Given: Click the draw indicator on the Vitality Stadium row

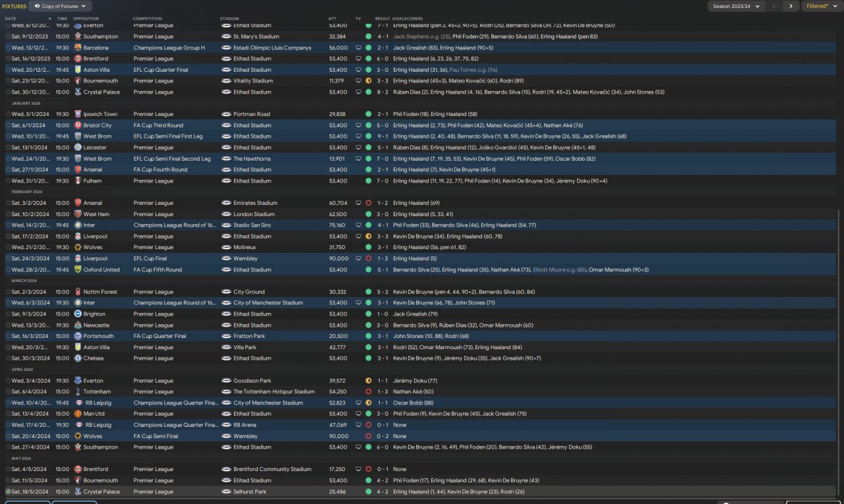Looking at the screenshot, I should pyautogui.click(x=369, y=81).
